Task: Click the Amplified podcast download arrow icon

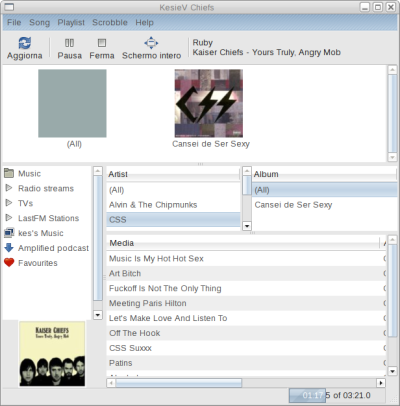Action: pyautogui.click(x=9, y=247)
